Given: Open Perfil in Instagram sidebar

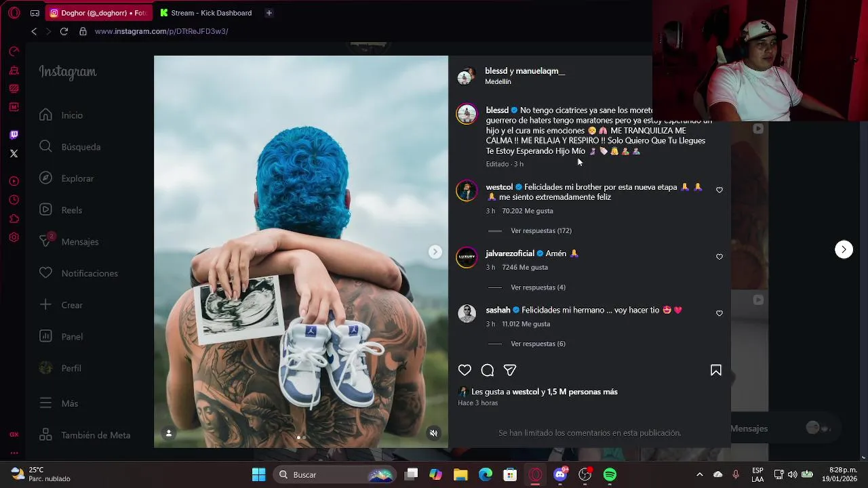Looking at the screenshot, I should (x=60, y=368).
